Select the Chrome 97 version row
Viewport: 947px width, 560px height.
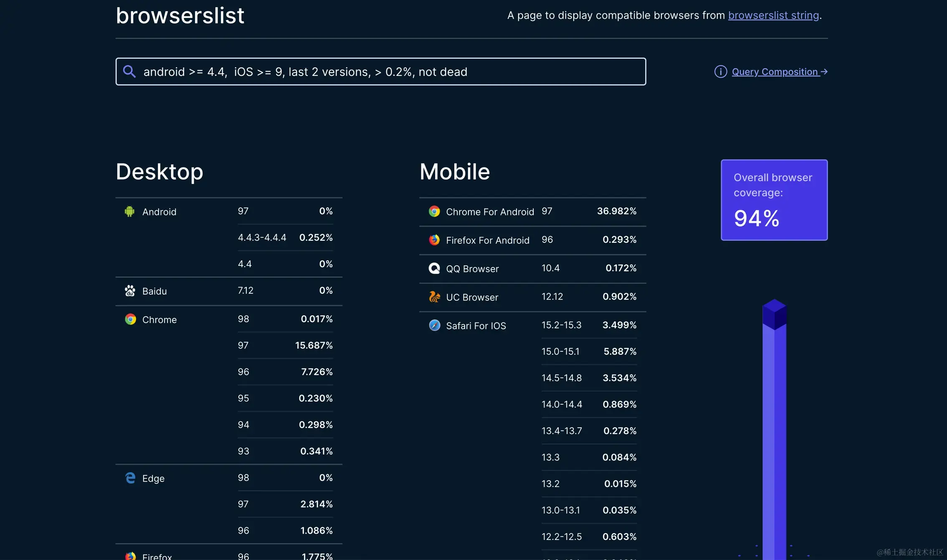coord(285,346)
